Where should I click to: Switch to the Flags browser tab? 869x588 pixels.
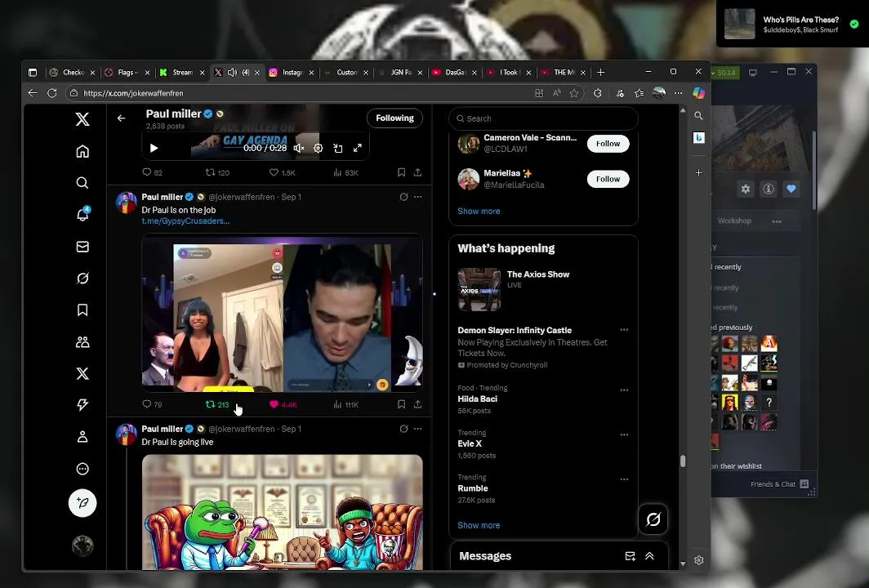[127, 73]
